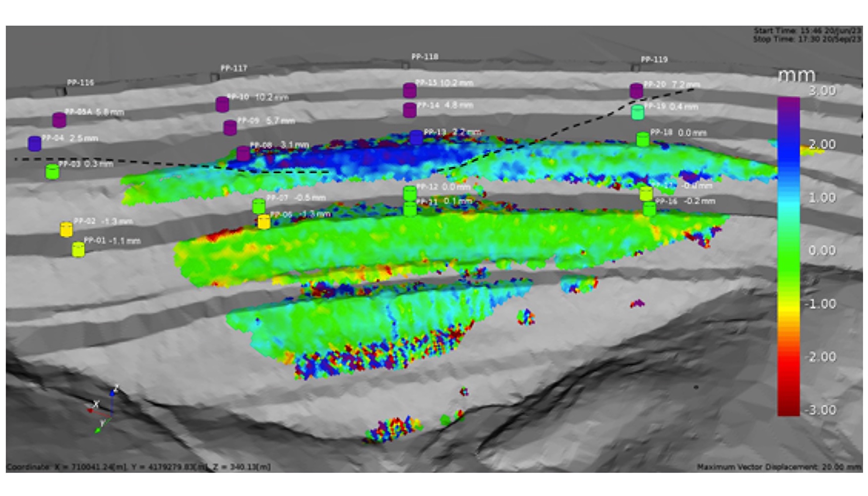
Task: Click the PP-07 -0.5 mm label
Action: coord(296,197)
